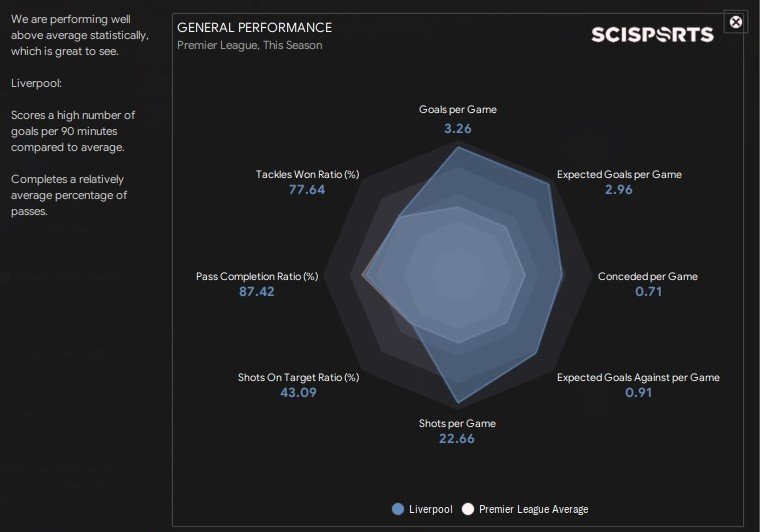760x532 pixels.
Task: Click the 22.66 shots per game value
Action: click(457, 440)
